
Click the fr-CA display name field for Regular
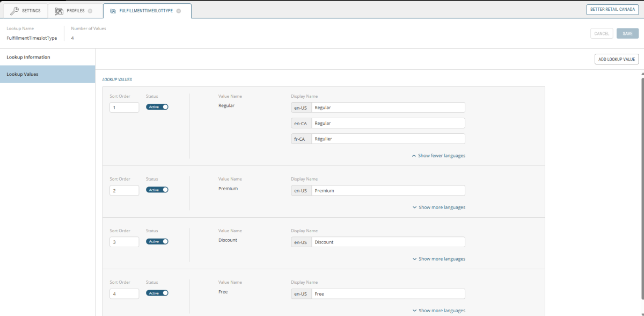[387, 139]
